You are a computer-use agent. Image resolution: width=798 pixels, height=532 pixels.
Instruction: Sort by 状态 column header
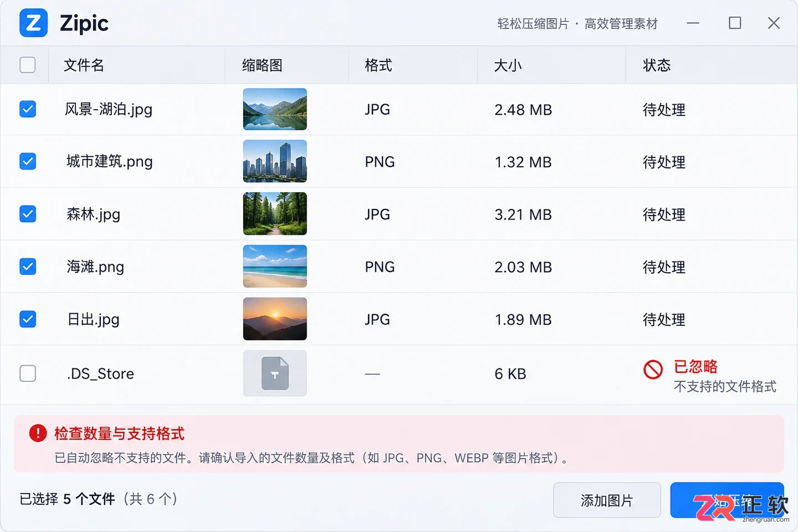657,65
